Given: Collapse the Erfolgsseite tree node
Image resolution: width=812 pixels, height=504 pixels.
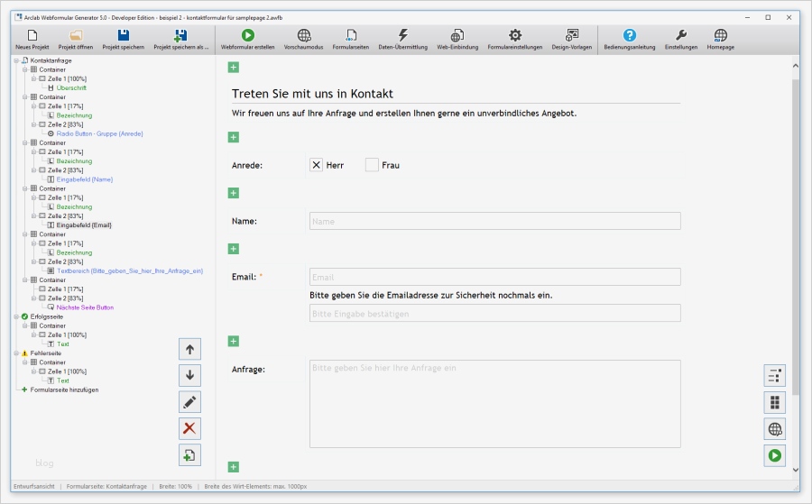Looking at the screenshot, I should [x=16, y=316].
